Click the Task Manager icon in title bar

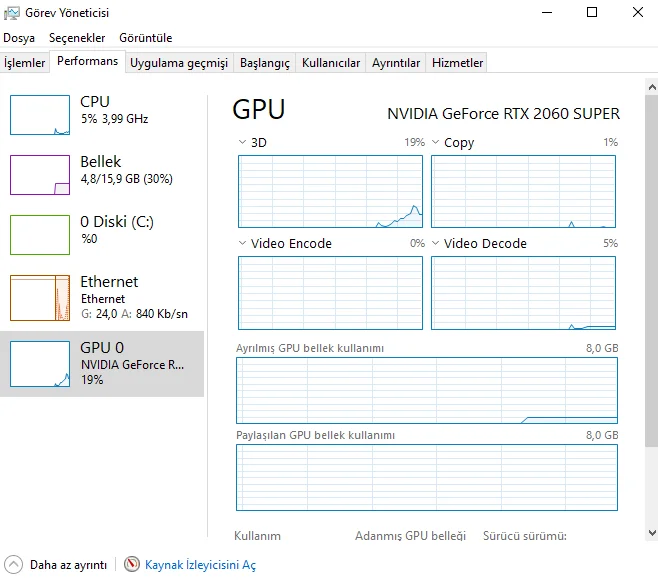(12, 13)
